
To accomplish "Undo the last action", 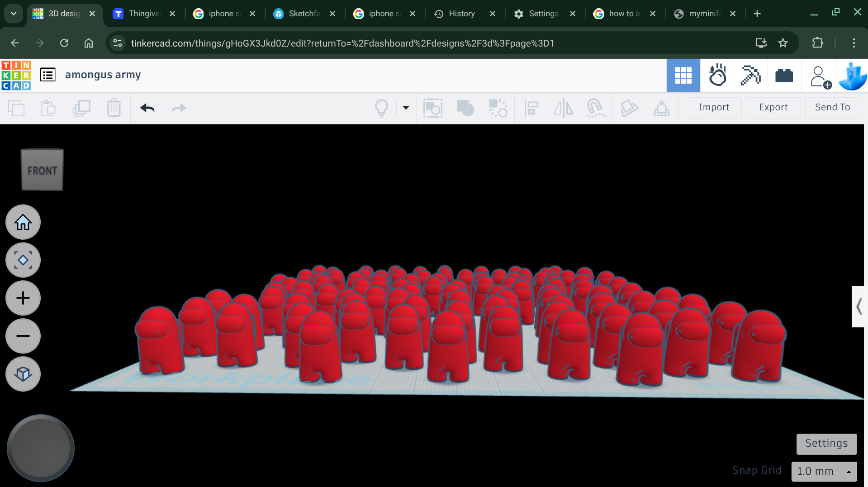I will (147, 108).
